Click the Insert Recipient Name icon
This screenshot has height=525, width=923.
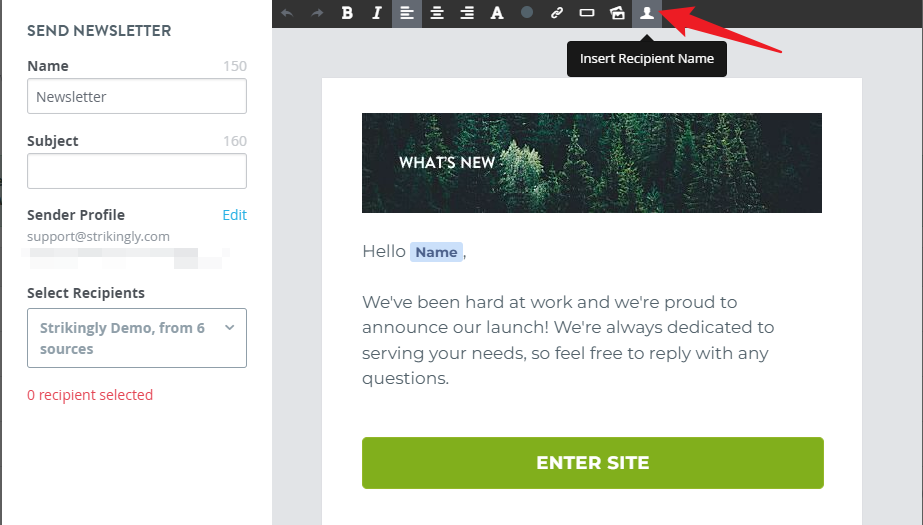click(x=647, y=13)
